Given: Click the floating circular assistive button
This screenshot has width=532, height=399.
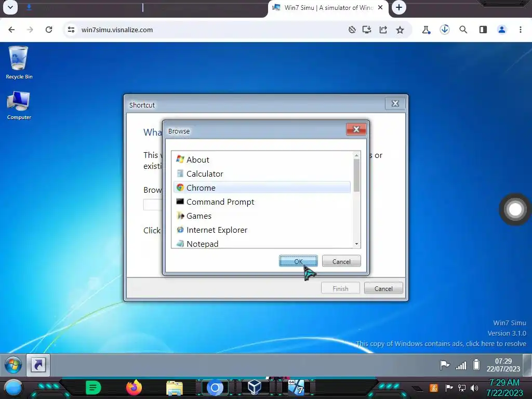Looking at the screenshot, I should [515, 209].
